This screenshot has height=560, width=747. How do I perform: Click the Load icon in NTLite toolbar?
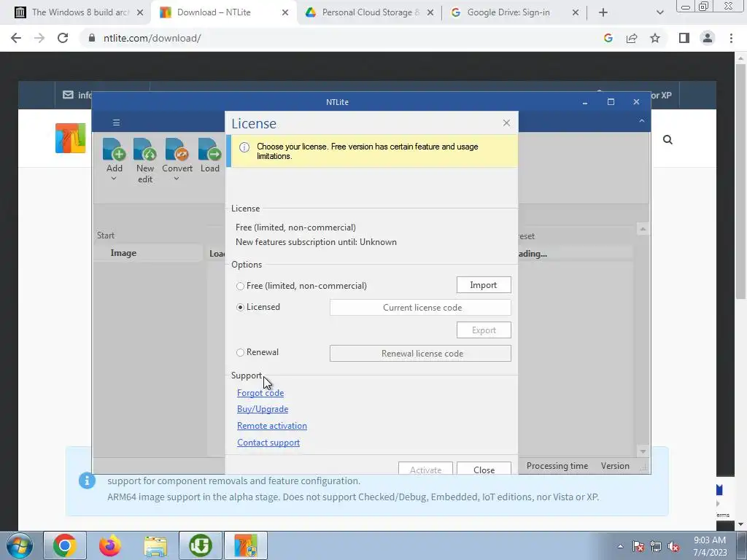pyautogui.click(x=209, y=149)
